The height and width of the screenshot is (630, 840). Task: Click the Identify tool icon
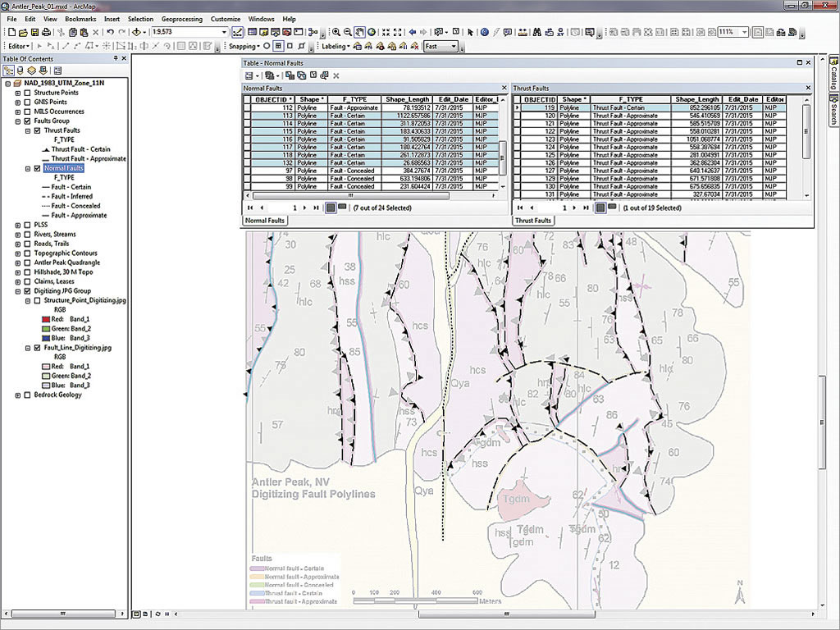485,32
